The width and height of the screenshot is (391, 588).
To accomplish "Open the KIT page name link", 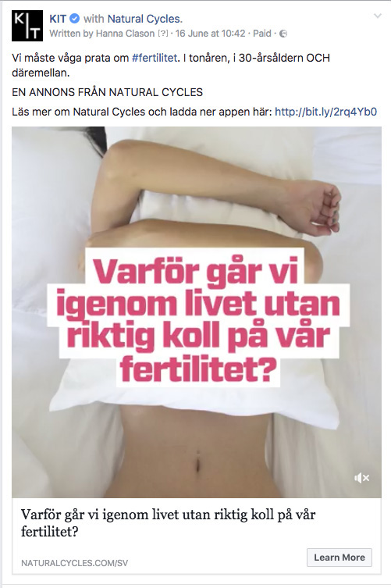I will point(58,19).
